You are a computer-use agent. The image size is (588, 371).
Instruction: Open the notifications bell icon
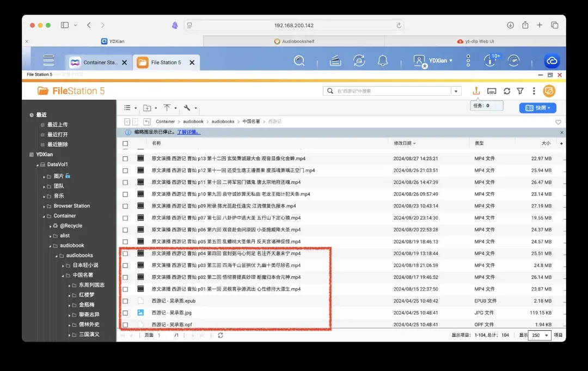point(383,60)
